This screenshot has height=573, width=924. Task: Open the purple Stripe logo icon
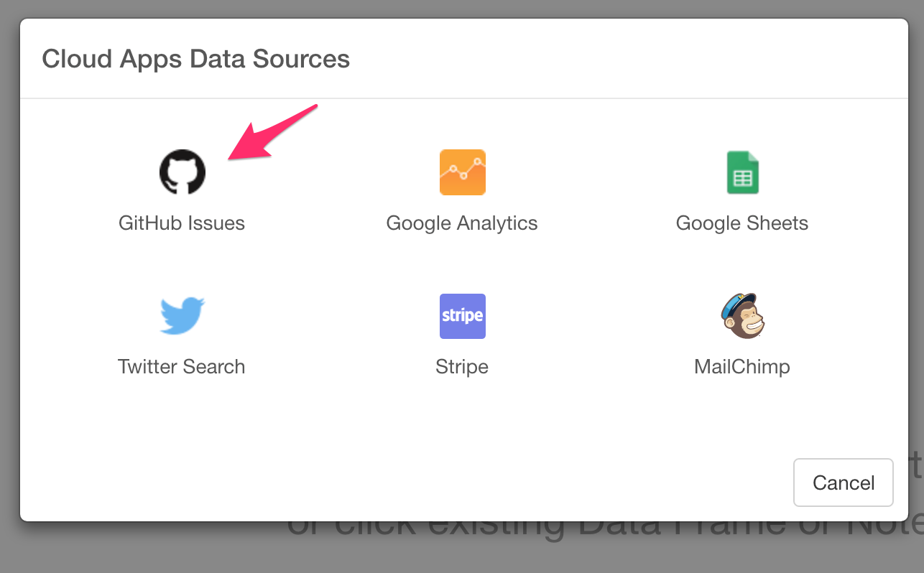(x=462, y=316)
